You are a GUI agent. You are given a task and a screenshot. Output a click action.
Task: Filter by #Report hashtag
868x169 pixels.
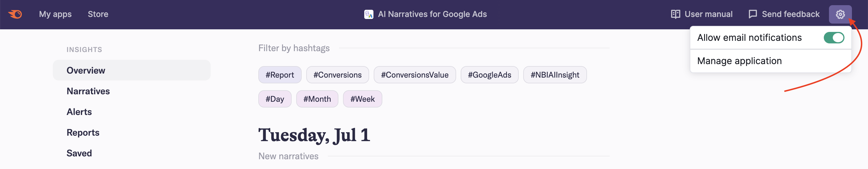coord(279,75)
